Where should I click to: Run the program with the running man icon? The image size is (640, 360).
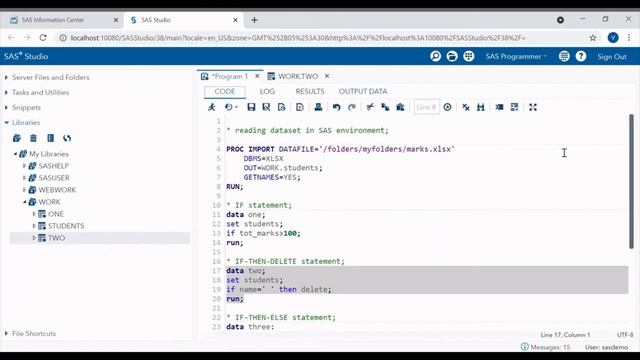click(x=211, y=107)
